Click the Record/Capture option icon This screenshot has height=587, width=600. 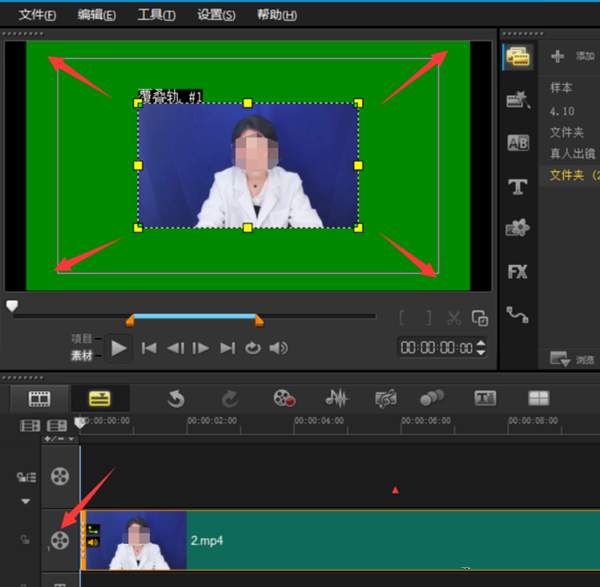[x=284, y=398]
